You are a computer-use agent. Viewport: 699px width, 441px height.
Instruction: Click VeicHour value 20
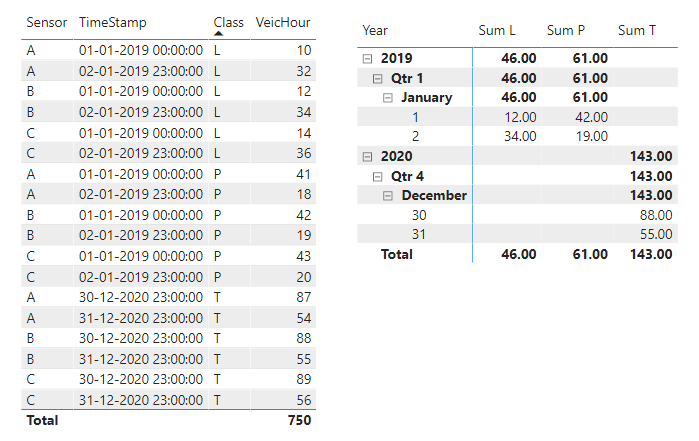click(x=304, y=277)
